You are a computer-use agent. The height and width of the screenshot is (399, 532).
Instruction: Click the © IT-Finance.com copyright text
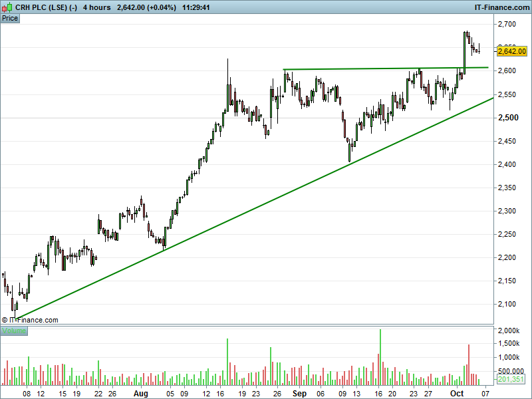[x=30, y=320]
